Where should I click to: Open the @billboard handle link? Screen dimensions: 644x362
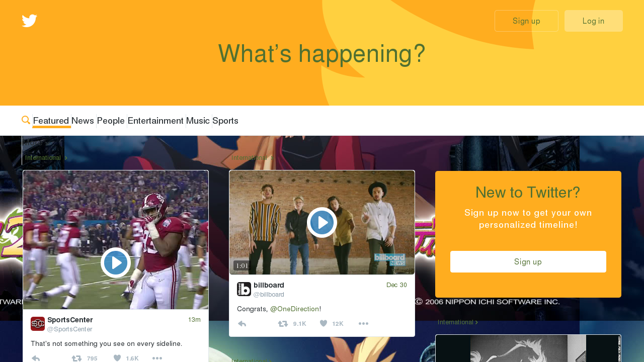click(269, 295)
